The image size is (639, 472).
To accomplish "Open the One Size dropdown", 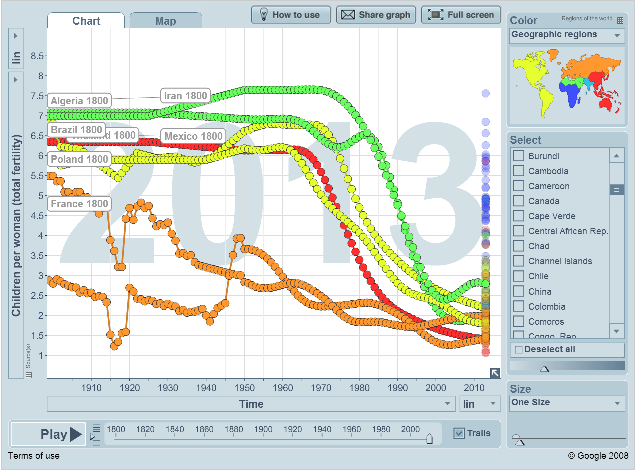I will pyautogui.click(x=565, y=402).
